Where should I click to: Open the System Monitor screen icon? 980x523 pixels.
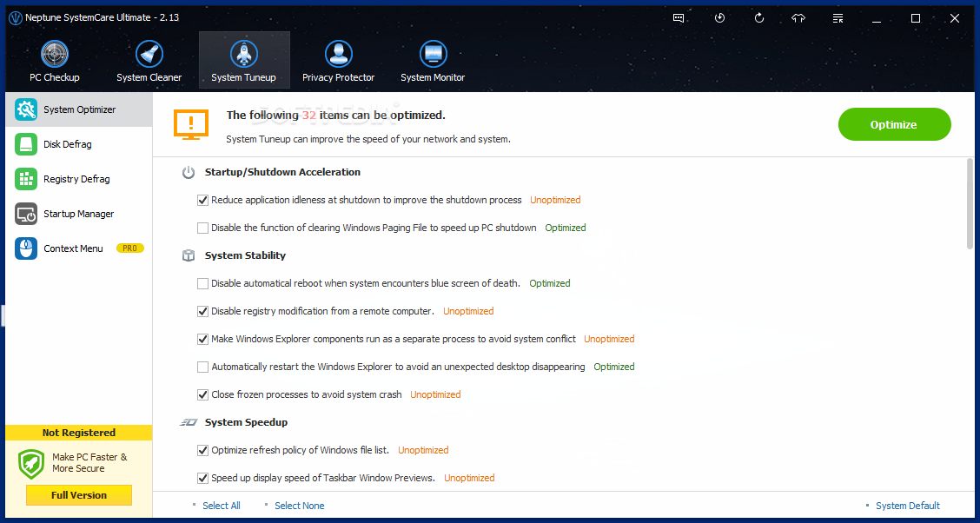click(433, 55)
